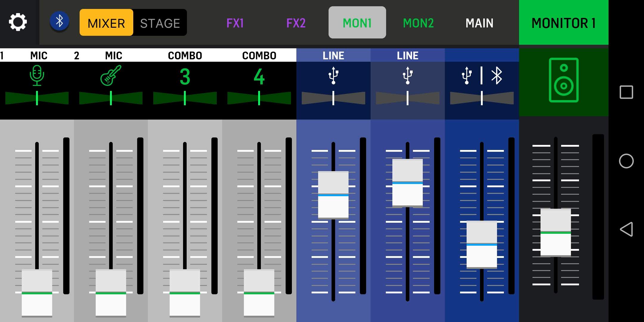Tap the Bluetooth icon in top bar
Screen dimensions: 644x322
(59, 21)
